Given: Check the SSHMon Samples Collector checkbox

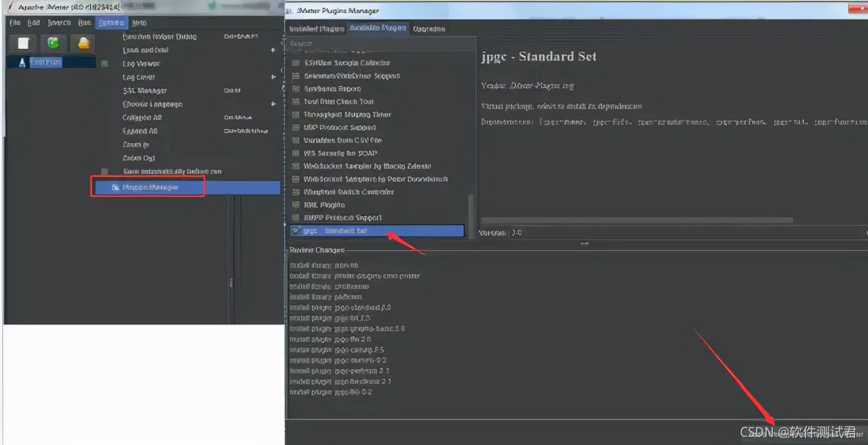Looking at the screenshot, I should [296, 63].
